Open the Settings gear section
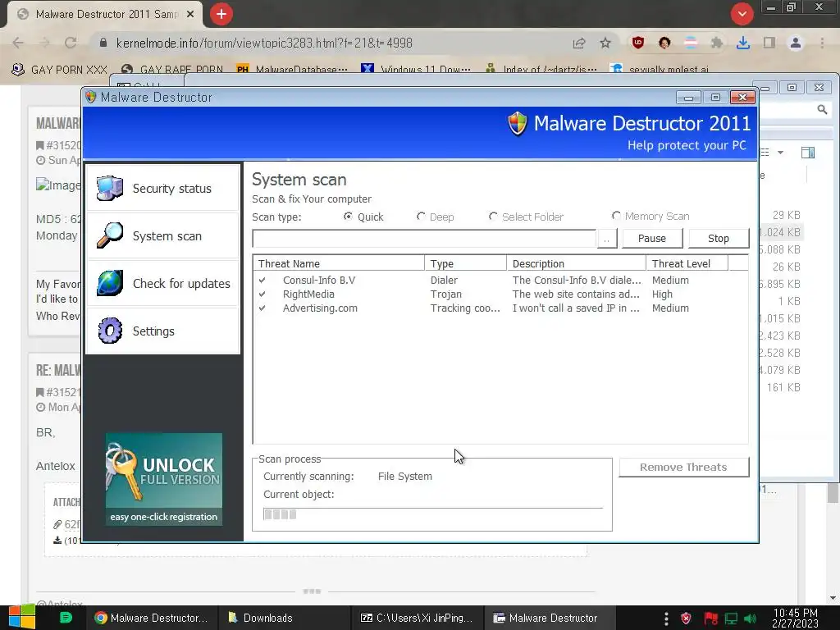840x630 pixels. (163, 331)
